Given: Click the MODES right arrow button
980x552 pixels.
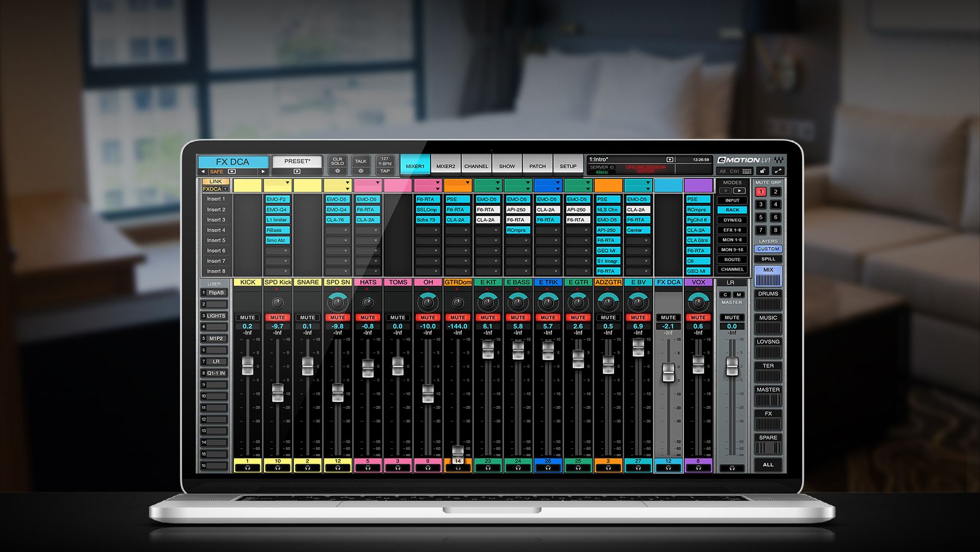Looking at the screenshot, I should [739, 191].
